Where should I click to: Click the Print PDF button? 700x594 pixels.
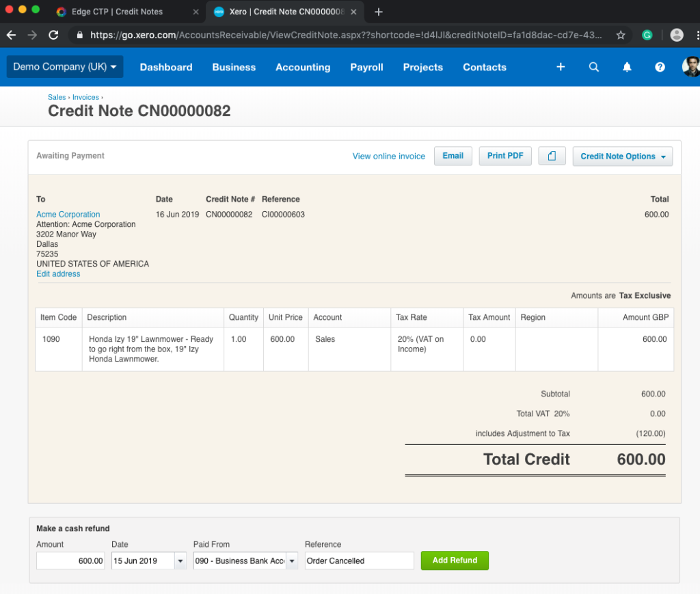(x=505, y=156)
